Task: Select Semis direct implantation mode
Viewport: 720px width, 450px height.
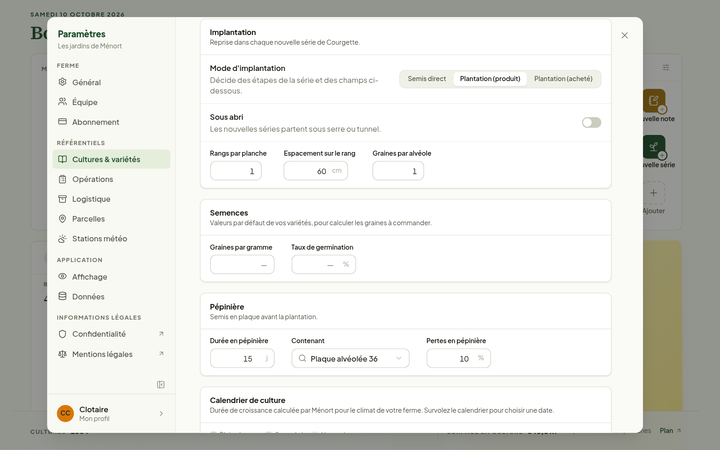Action: pos(427,79)
